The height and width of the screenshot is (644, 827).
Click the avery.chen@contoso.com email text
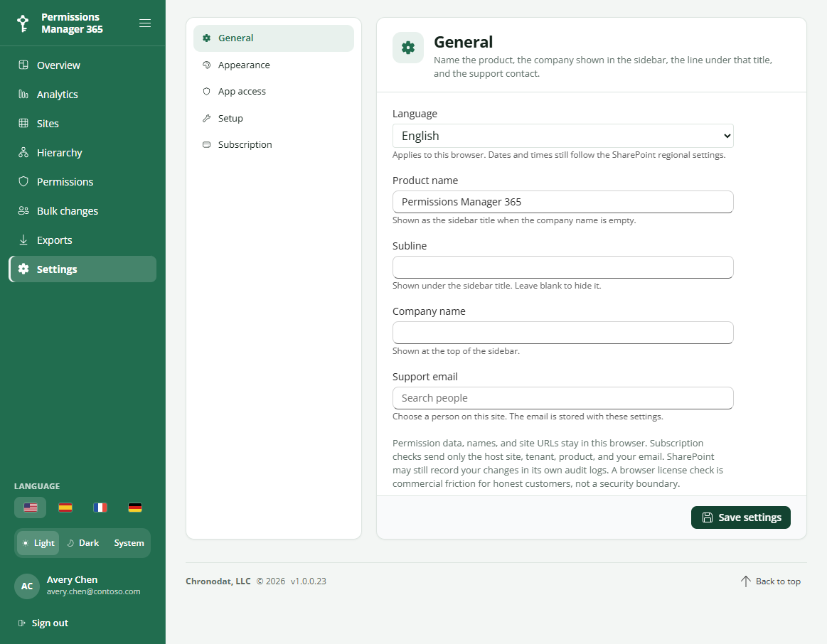click(x=93, y=591)
